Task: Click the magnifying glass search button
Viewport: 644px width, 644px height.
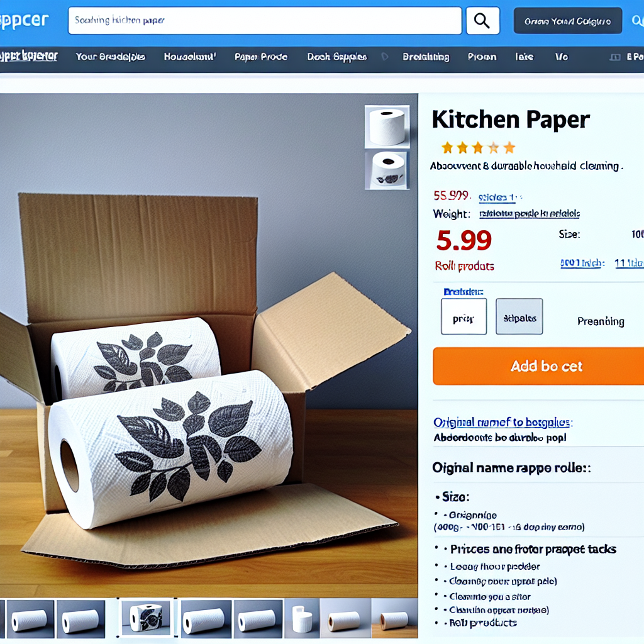Action: tap(482, 21)
